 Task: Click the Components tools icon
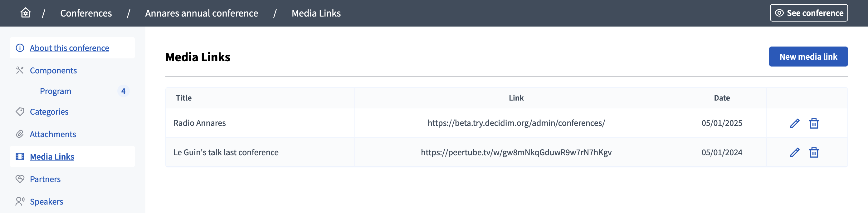click(x=20, y=70)
